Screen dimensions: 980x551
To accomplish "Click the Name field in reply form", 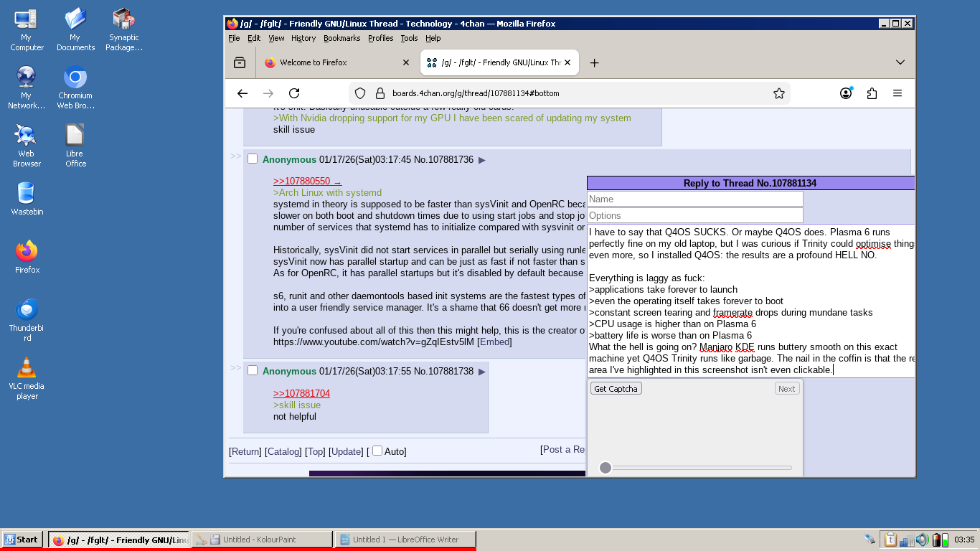I will pos(695,199).
